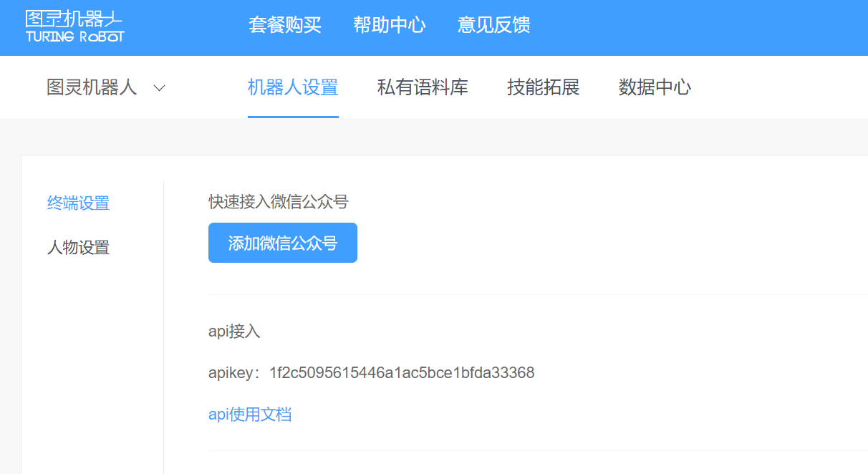Screen dimensions: 868x474
Task: Go to 意见反馈 feedback page
Action: pyautogui.click(x=494, y=26)
